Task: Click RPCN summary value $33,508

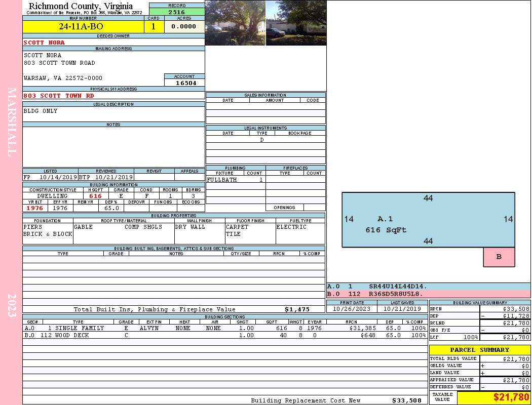Action: click(516, 309)
